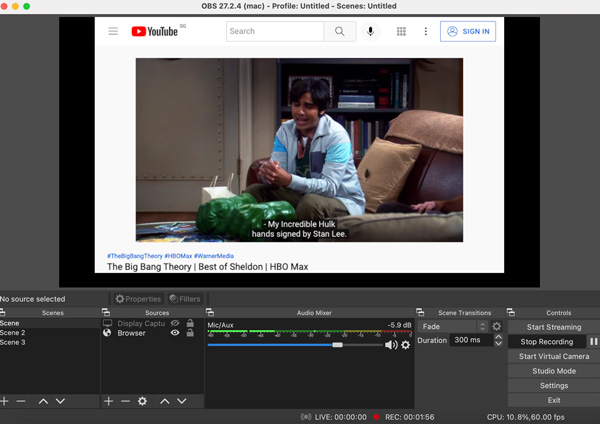The width and height of the screenshot is (600, 424).
Task: Select Scene in Scenes list
Action: (49, 323)
